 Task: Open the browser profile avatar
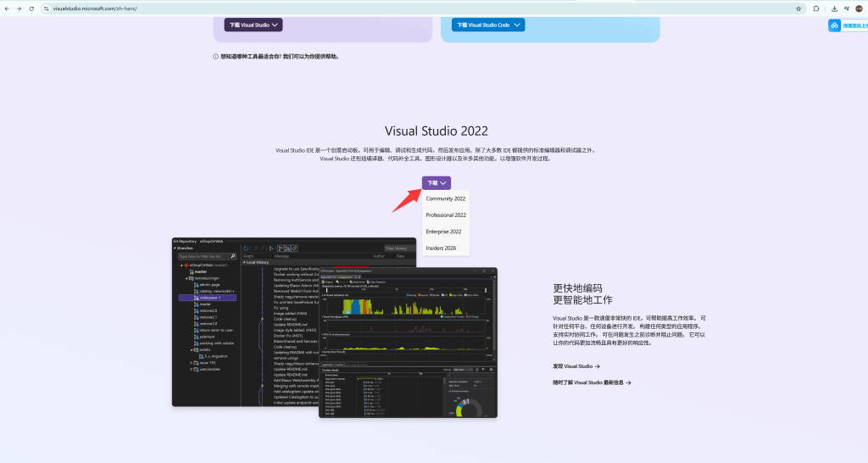[x=859, y=8]
